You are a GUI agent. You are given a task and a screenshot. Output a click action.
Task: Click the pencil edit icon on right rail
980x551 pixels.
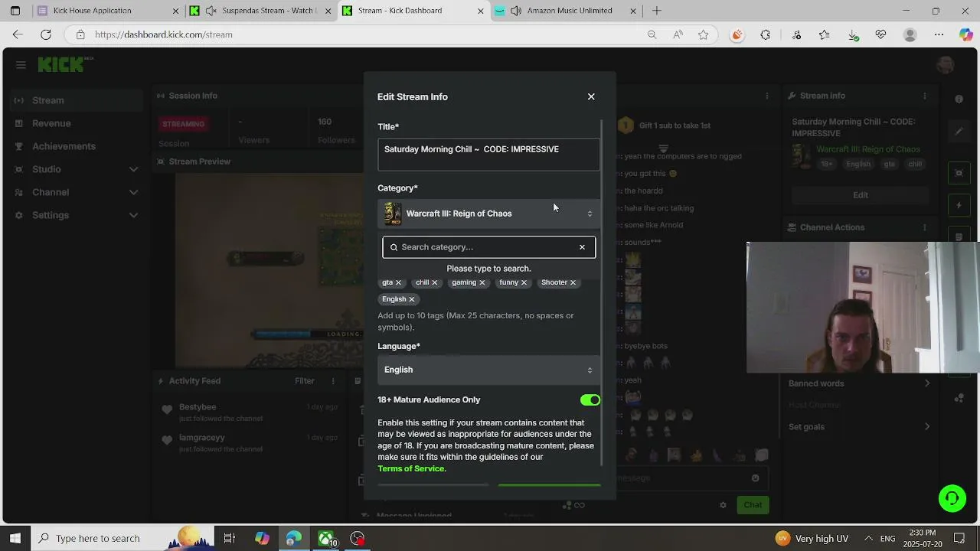coord(959,132)
